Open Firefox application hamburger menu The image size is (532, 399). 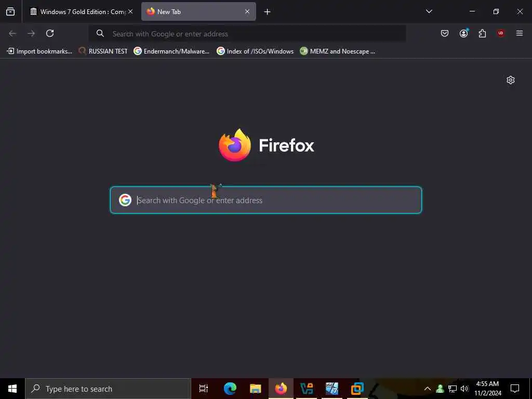pyautogui.click(x=520, y=33)
